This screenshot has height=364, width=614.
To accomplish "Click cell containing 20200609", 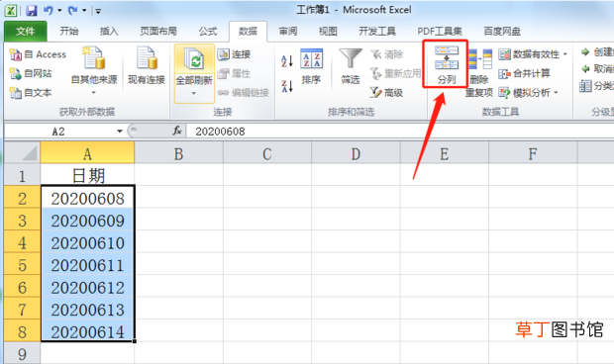I will click(87, 220).
